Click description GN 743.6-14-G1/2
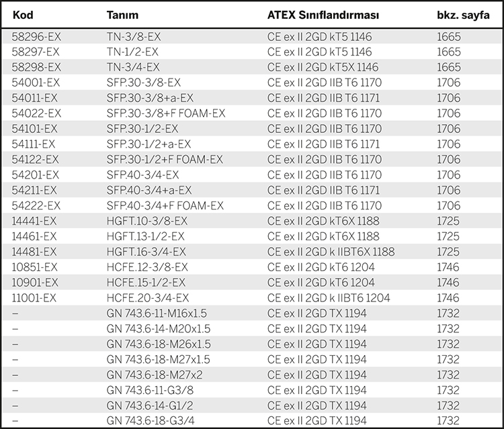 150,406
